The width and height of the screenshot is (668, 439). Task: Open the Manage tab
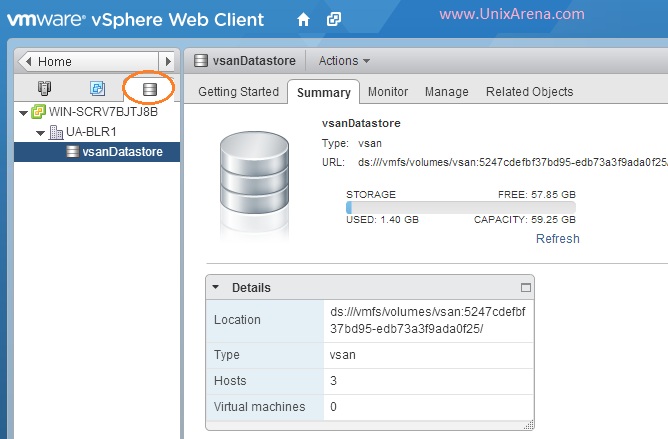click(446, 92)
